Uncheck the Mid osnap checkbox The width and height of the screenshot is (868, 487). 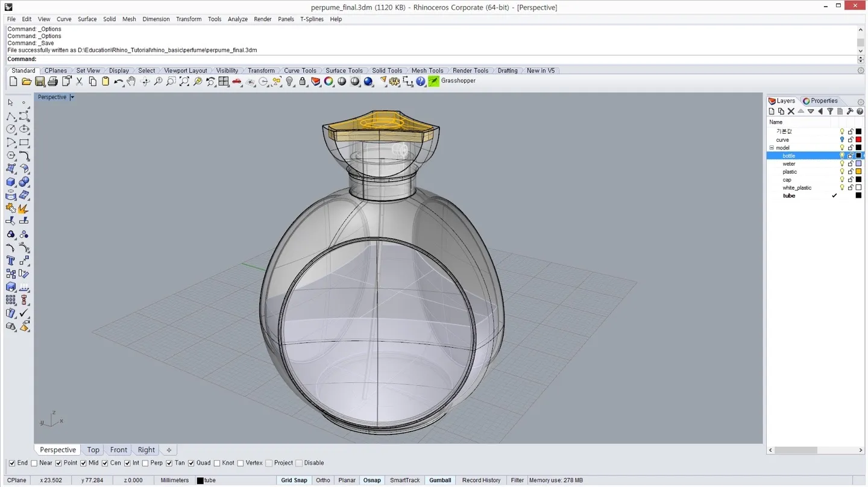[84, 463]
